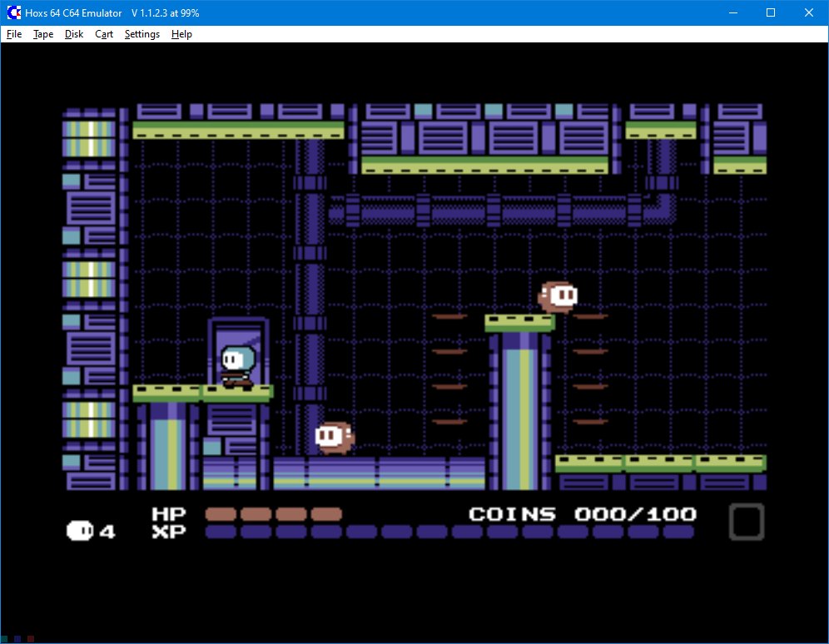Click the blue helmeted player character
Image resolution: width=829 pixels, height=644 pixels.
click(x=237, y=367)
